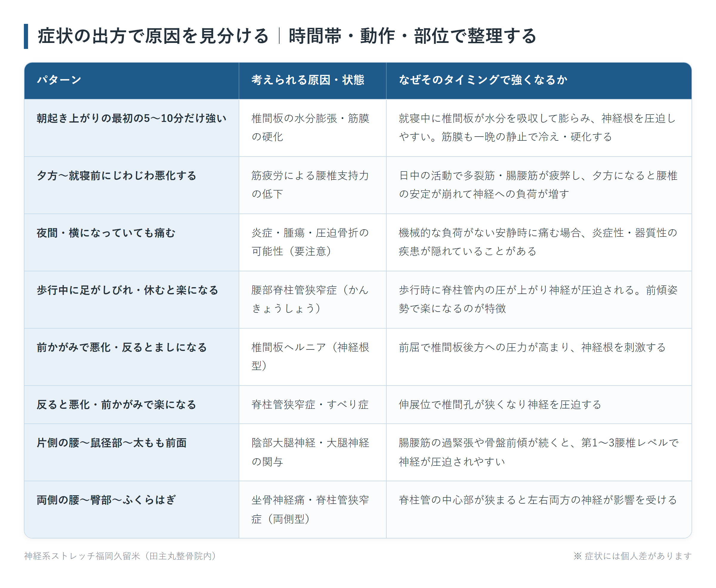Click the cell '椎間板の水分膨張・筋膜の硬化'
The width and height of the screenshot is (716, 588).
coord(312,128)
